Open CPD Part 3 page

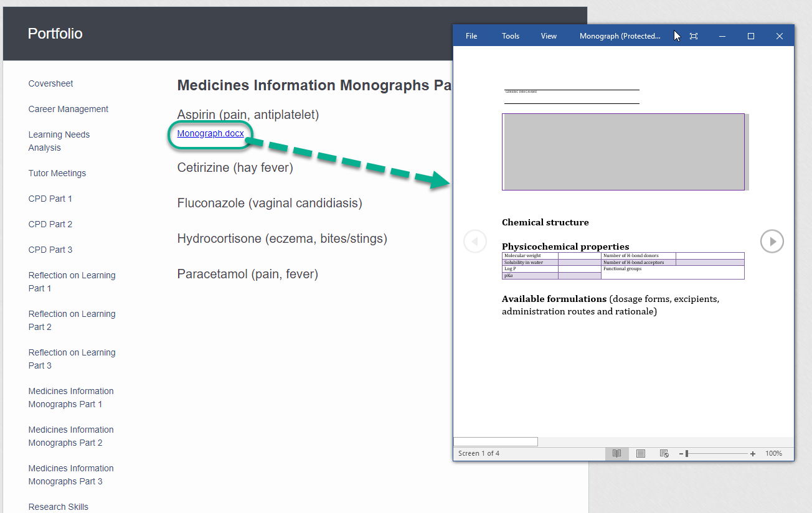coord(50,250)
